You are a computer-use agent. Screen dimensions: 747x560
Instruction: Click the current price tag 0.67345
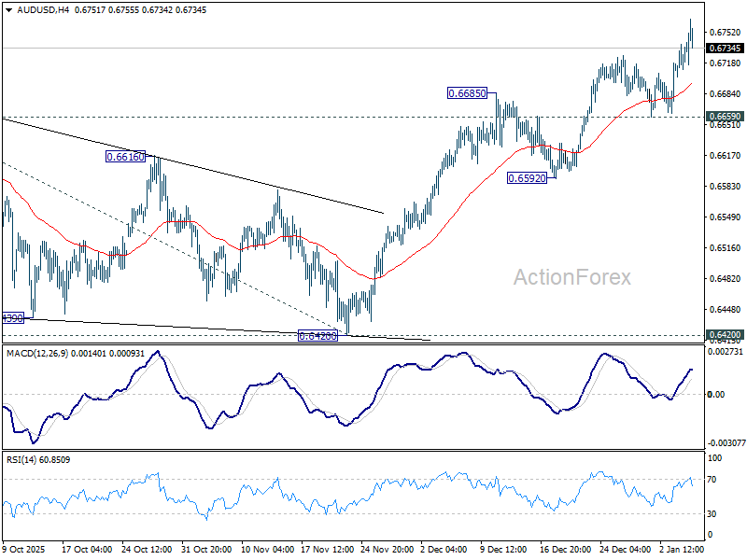pos(725,49)
